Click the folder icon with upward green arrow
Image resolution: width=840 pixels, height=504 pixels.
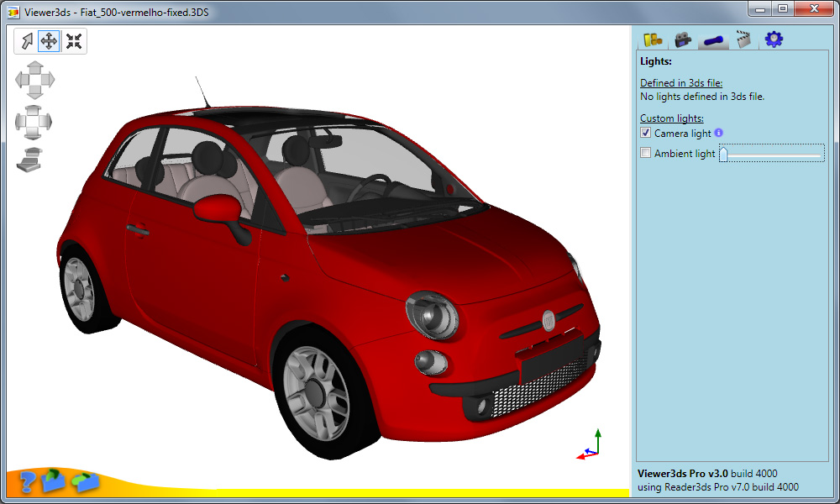coord(52,480)
